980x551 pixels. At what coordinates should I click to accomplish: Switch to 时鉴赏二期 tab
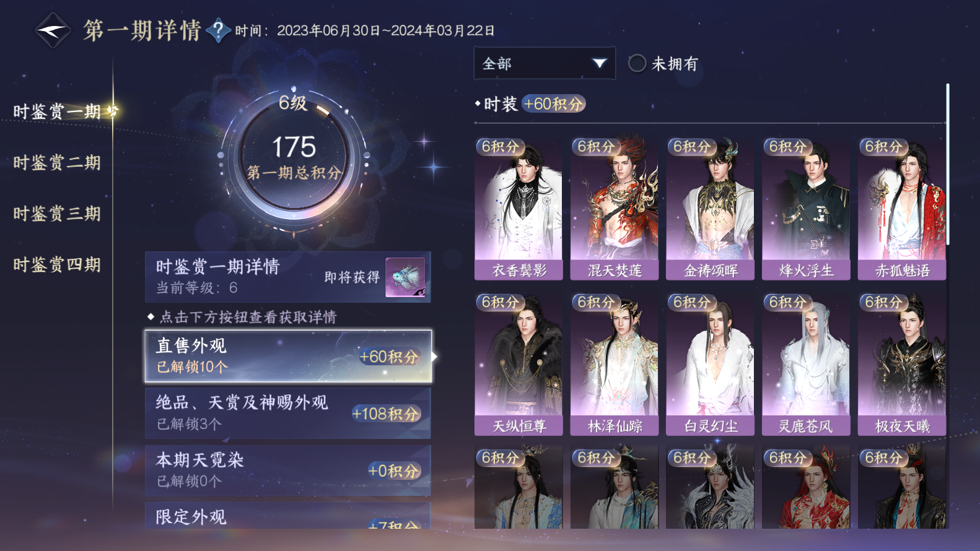click(x=57, y=163)
